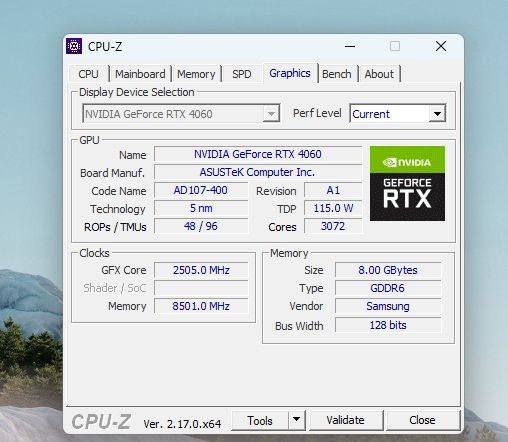This screenshot has width=508, height=442.
Task: Click the ASUSTeK Computer Inc. value
Action: [258, 172]
